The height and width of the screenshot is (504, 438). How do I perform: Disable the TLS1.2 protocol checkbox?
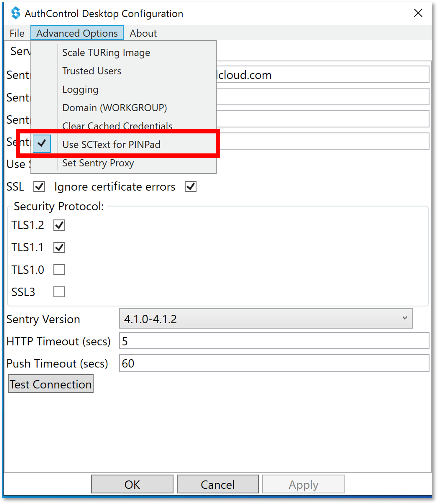59,225
